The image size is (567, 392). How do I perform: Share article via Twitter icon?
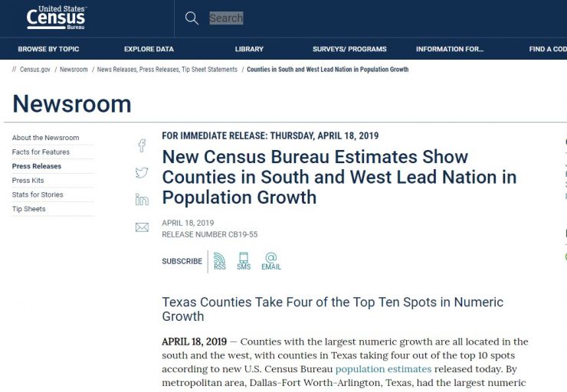click(x=142, y=173)
